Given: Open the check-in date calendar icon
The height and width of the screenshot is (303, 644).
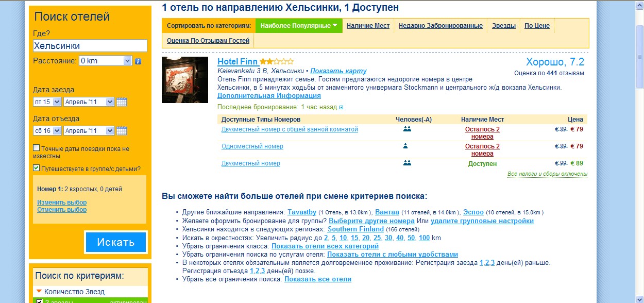Looking at the screenshot, I should [x=122, y=102].
